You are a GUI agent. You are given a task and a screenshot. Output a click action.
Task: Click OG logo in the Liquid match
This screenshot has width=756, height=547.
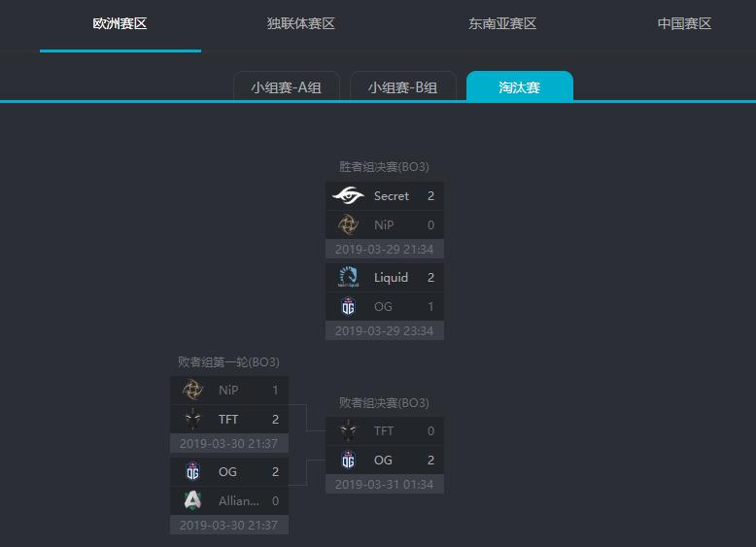(348, 307)
